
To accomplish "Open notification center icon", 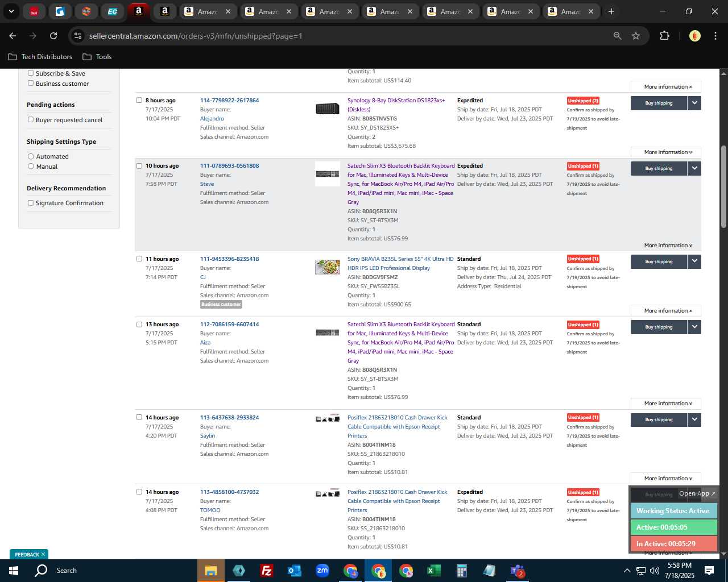I will (709, 571).
